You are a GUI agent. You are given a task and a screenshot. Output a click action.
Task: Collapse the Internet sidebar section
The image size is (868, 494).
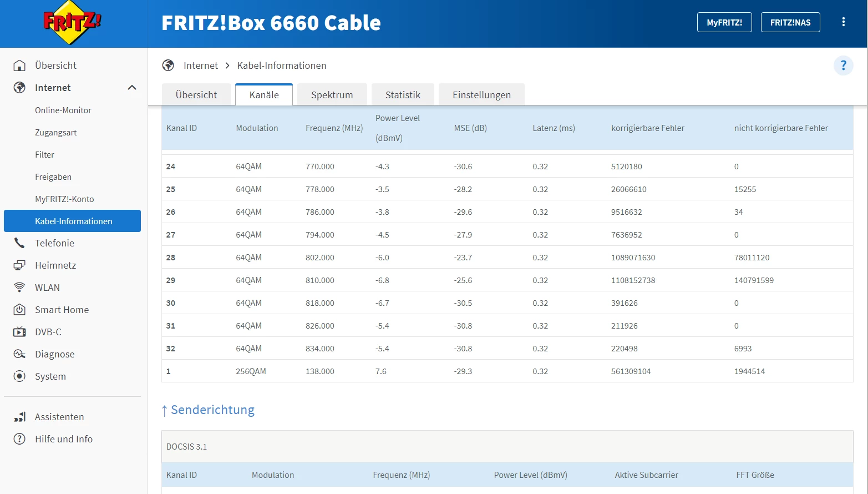pyautogui.click(x=132, y=88)
